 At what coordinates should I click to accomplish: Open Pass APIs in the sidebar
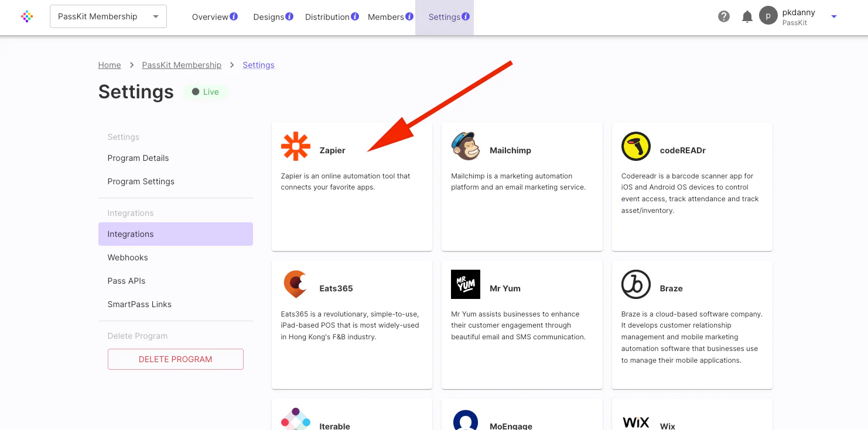click(176, 281)
